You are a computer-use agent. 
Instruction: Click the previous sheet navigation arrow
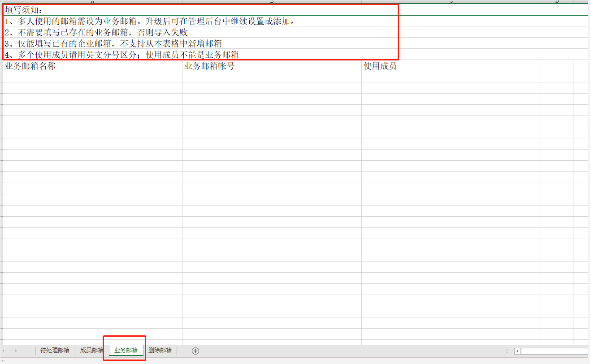4,351
